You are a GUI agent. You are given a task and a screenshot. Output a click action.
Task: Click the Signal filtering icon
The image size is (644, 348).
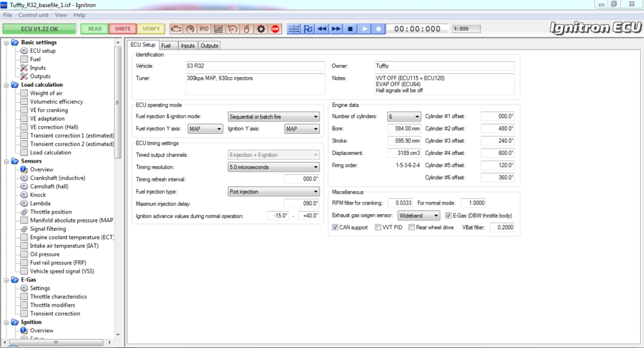coord(24,229)
